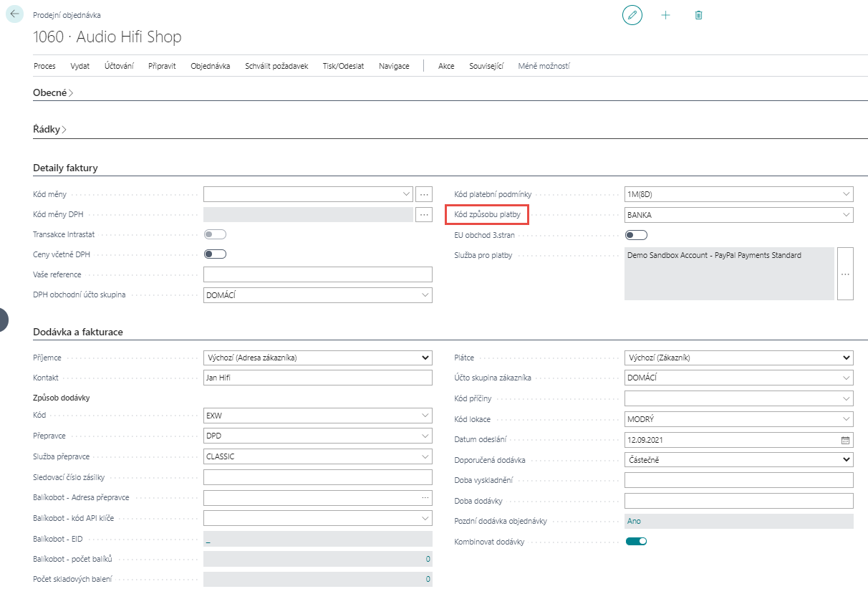This screenshot has width=868, height=594.
Task: Click the pencil edit icon
Action: point(632,15)
